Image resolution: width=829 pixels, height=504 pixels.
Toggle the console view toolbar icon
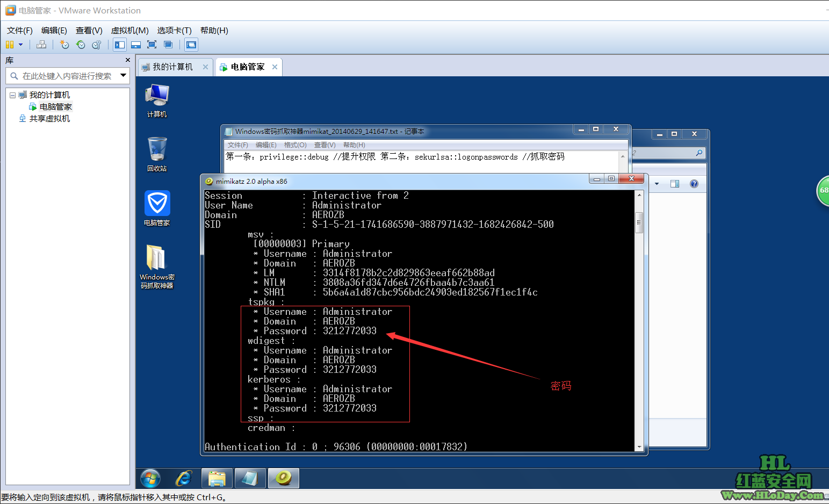tap(191, 45)
